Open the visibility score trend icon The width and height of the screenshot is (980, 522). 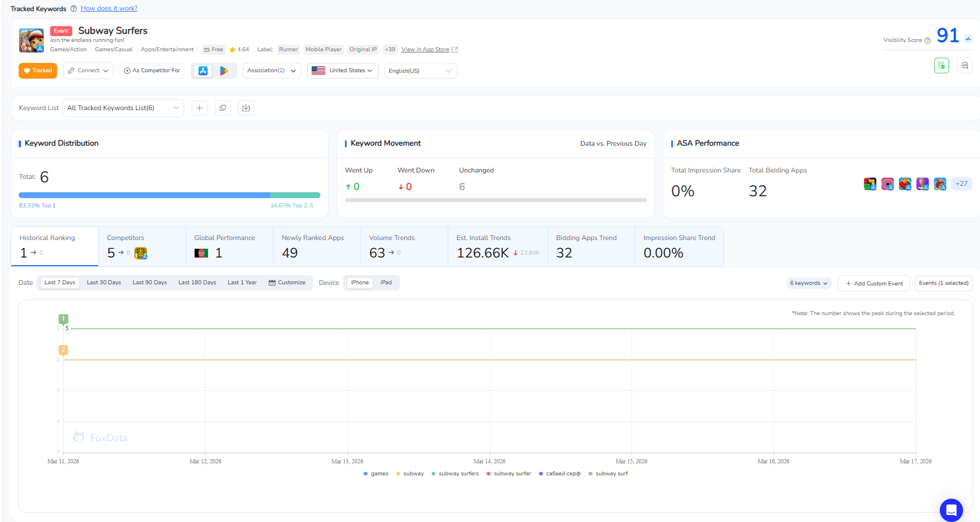(968, 39)
